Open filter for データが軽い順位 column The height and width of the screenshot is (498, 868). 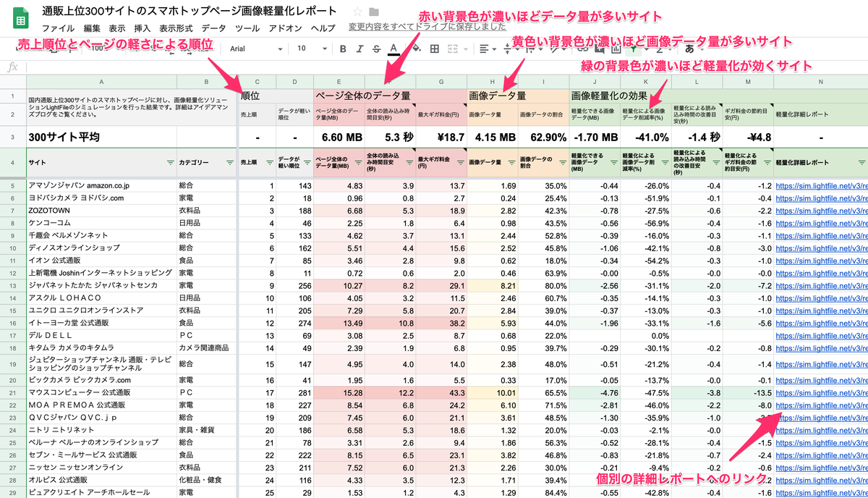coord(307,163)
